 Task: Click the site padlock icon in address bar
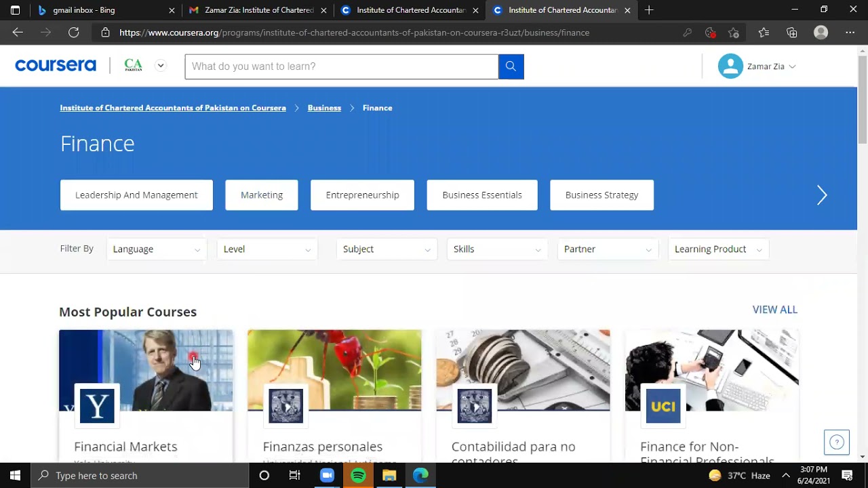pos(105,33)
